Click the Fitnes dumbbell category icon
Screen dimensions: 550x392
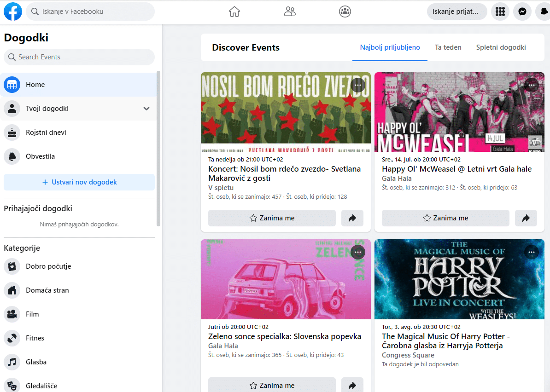(12, 338)
